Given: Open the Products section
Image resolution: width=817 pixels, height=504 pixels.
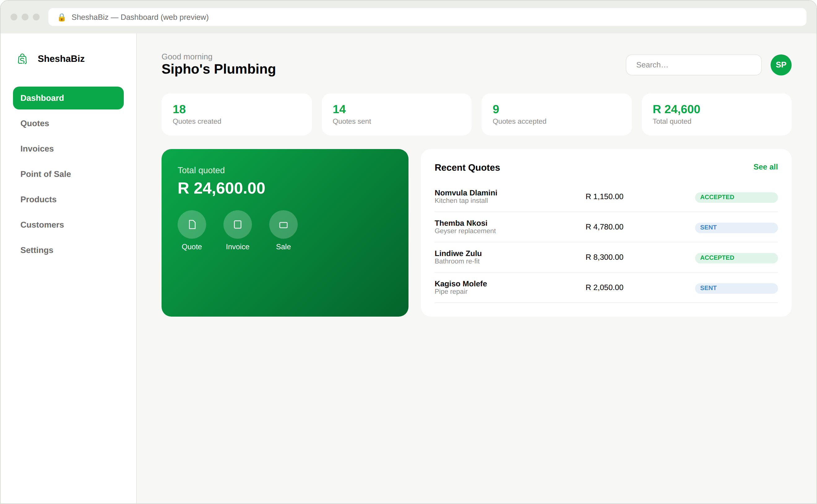Looking at the screenshot, I should coord(68,199).
